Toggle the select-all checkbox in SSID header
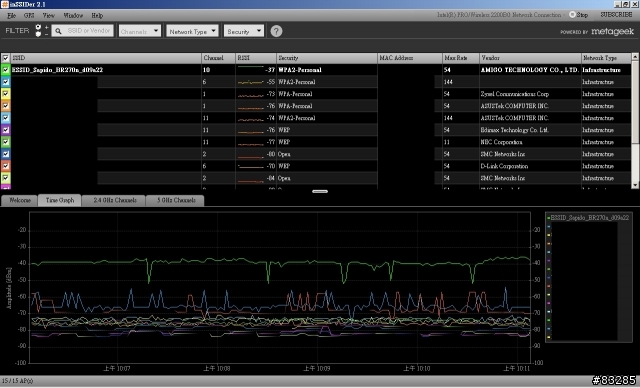 coord(6,58)
